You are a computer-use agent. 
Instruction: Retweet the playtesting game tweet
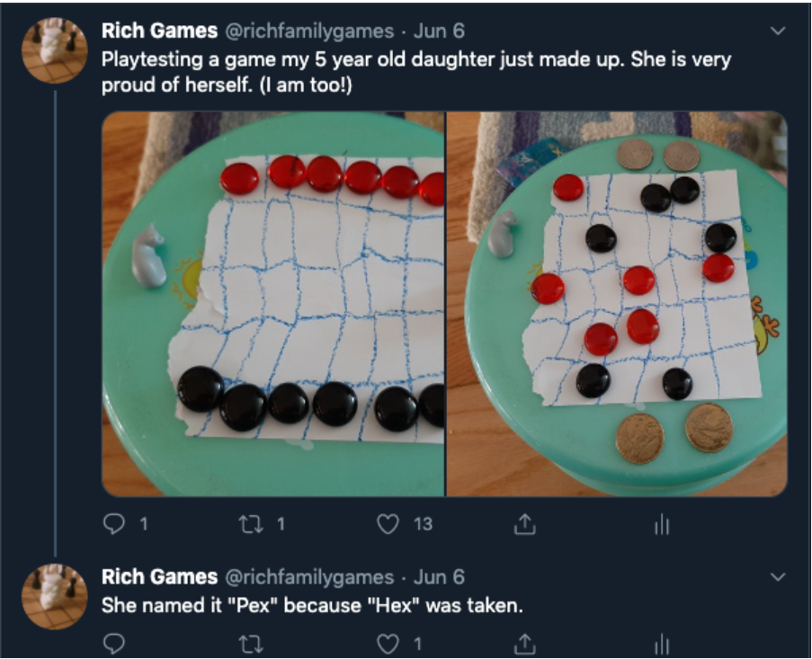250,524
